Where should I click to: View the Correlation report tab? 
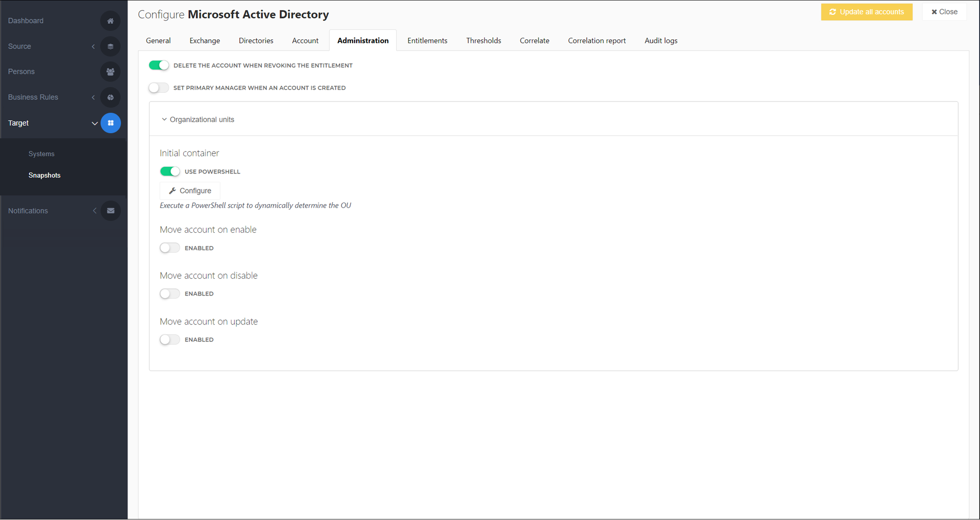click(x=597, y=41)
